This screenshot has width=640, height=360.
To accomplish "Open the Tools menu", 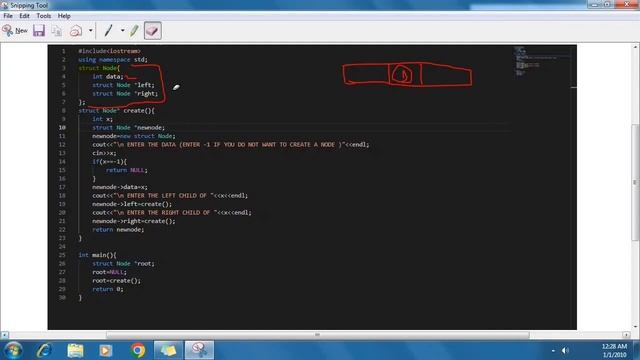I will click(x=44, y=16).
